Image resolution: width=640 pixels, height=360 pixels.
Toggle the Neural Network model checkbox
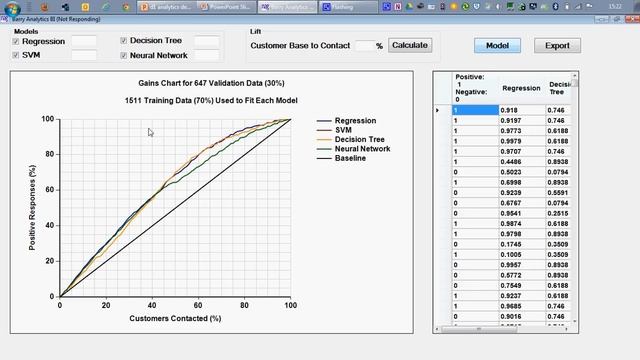pyautogui.click(x=123, y=55)
